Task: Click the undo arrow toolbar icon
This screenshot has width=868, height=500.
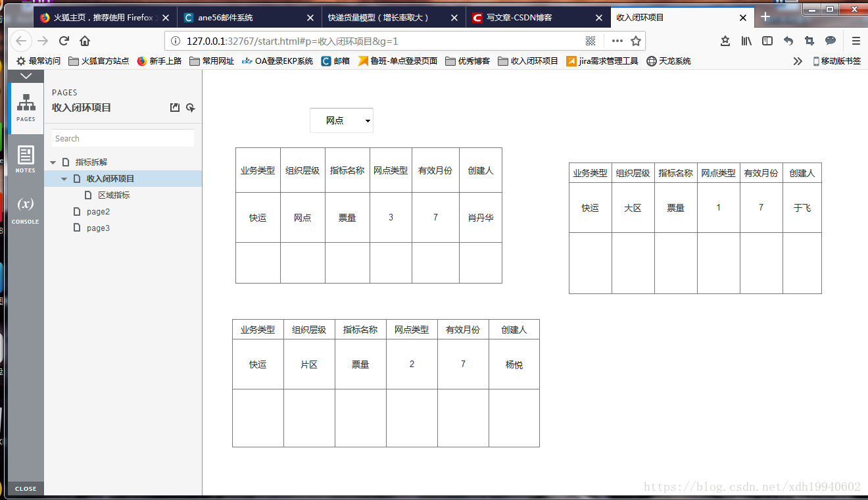Action: [x=788, y=41]
